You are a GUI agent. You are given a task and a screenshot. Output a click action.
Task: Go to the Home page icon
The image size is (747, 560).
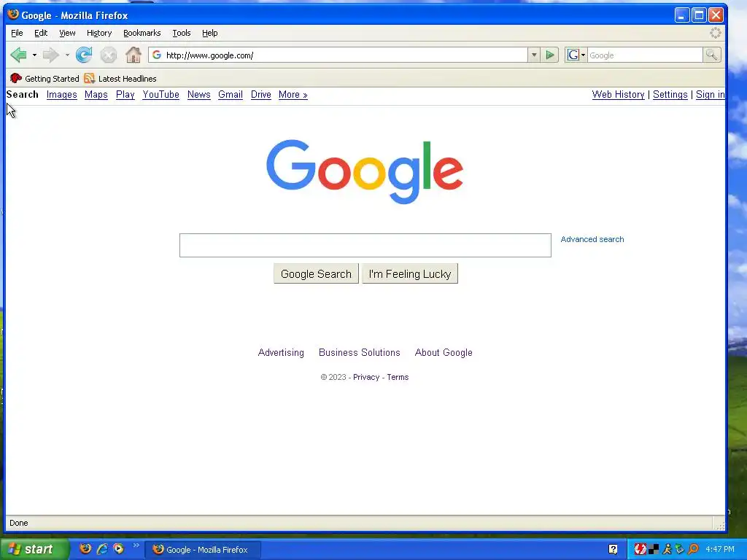tap(133, 55)
